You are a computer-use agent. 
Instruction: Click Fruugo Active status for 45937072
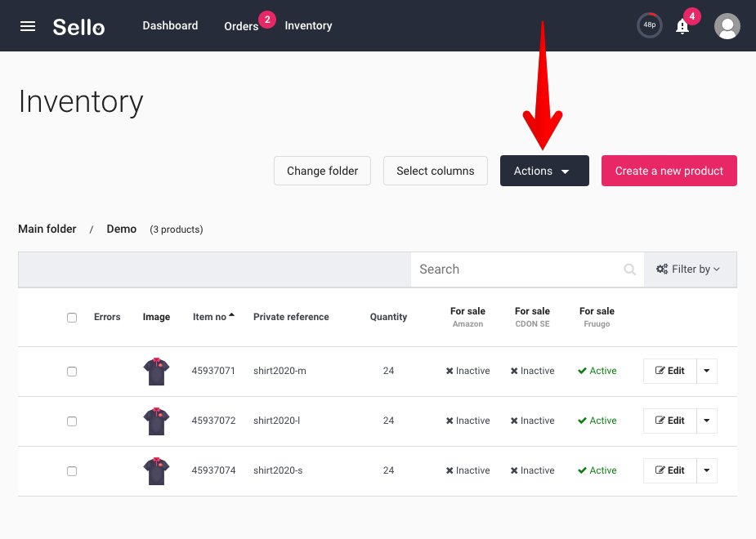597,421
